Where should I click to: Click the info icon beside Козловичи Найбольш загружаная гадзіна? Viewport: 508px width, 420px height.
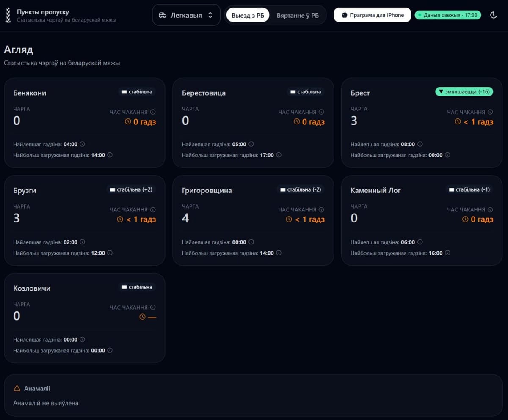coord(110,351)
